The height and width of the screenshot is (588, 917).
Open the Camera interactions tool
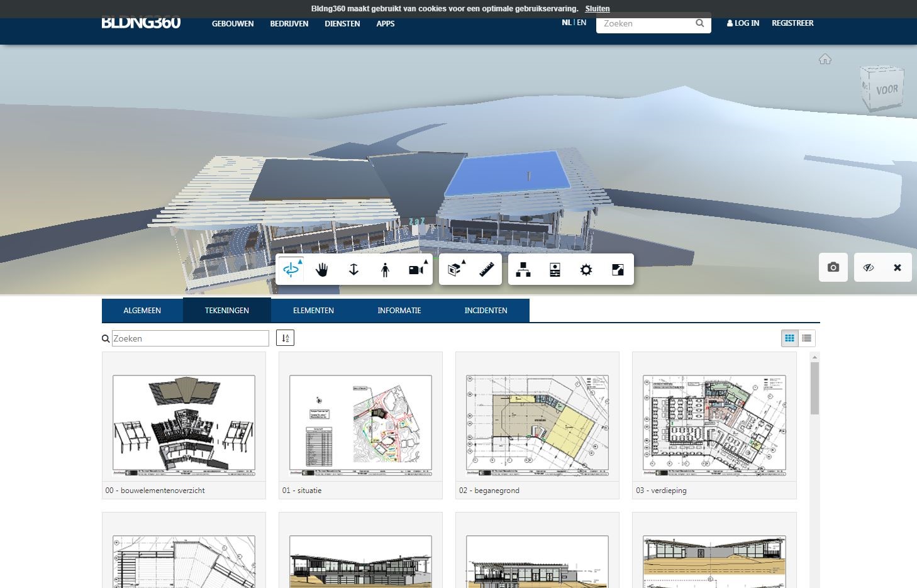(x=416, y=270)
